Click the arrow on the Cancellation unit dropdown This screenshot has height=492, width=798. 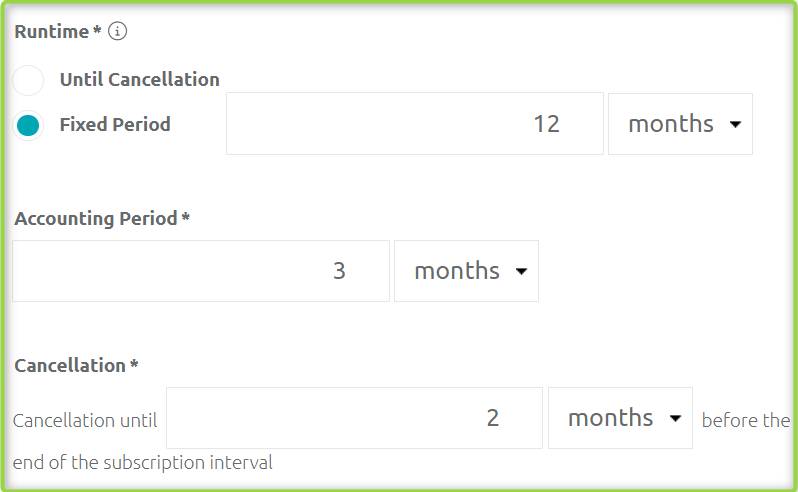pos(675,419)
